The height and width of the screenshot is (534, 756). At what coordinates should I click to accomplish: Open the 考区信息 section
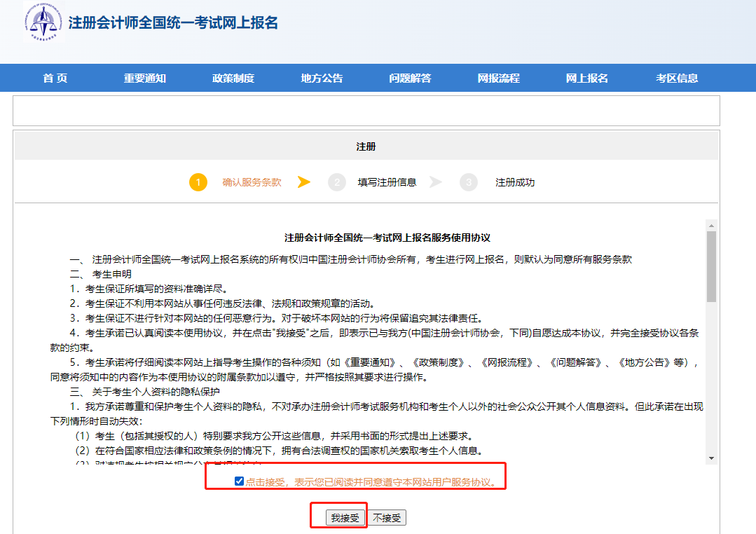[x=676, y=78]
